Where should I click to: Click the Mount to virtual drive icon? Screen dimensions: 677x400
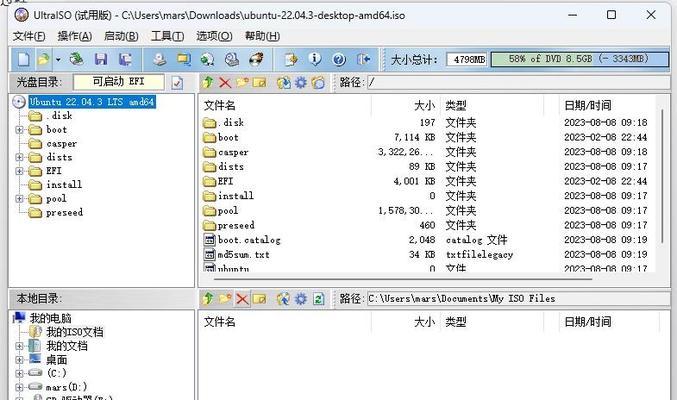[x=232, y=59]
